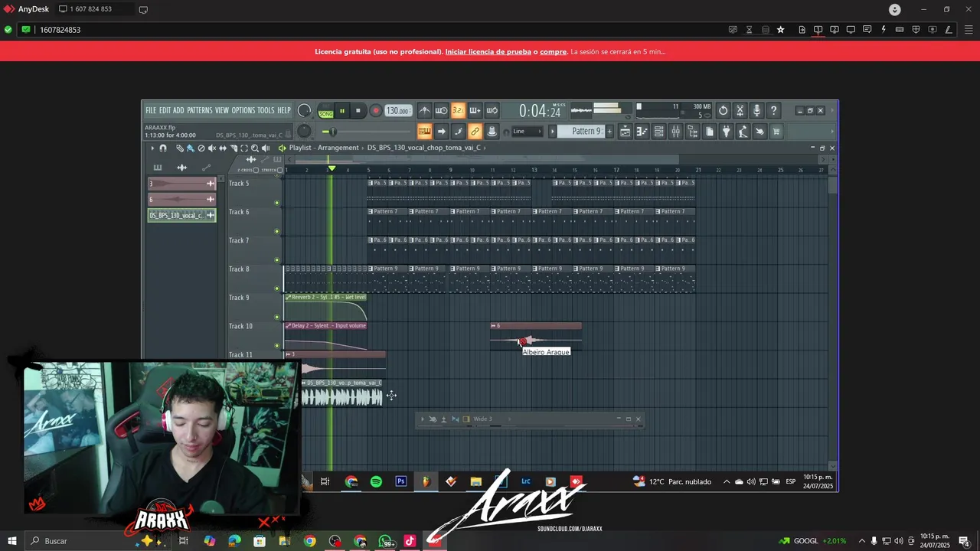Screen dimensions: 980x551
Task: Open the HELP menu in FL Studio
Action: point(284,110)
